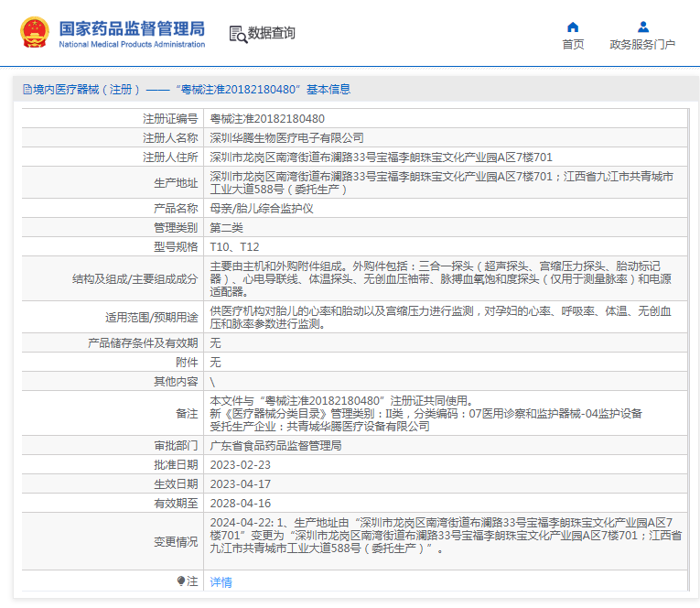Click the 首页 home icon
Viewport: 700px width, 608px height.
[573, 27]
